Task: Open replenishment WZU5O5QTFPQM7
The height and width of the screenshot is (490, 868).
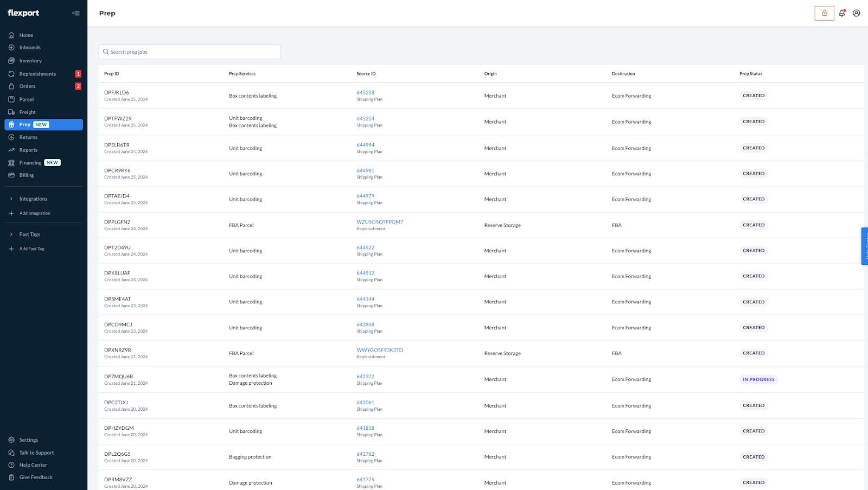Action: 380,221
